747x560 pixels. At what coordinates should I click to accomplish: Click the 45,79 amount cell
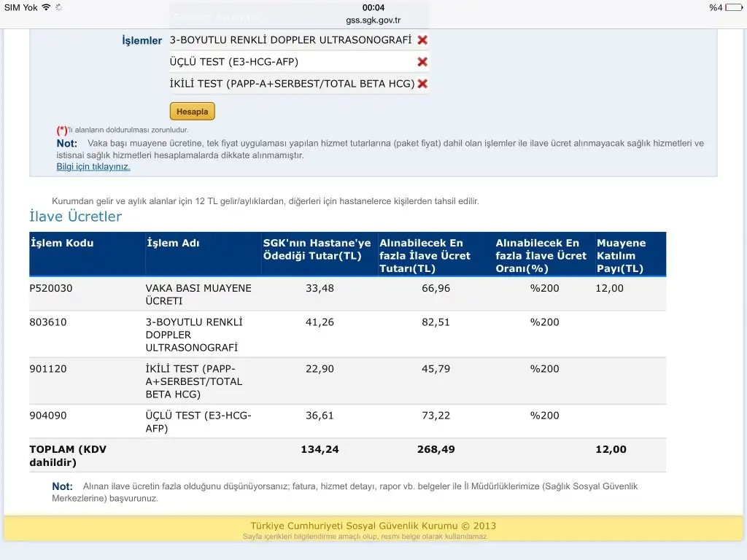point(436,368)
